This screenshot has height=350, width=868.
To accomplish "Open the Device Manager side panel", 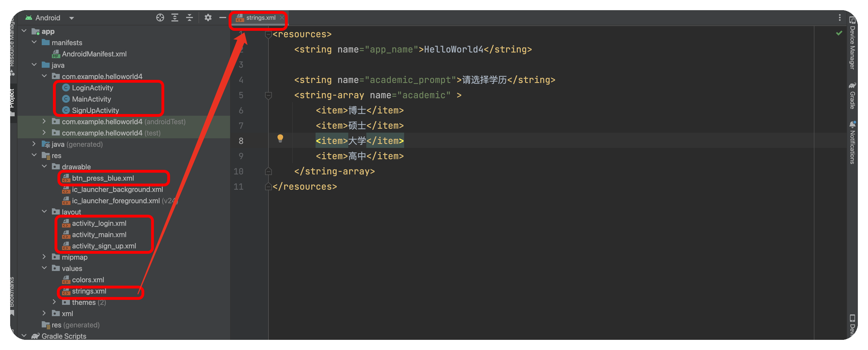I will tap(852, 43).
